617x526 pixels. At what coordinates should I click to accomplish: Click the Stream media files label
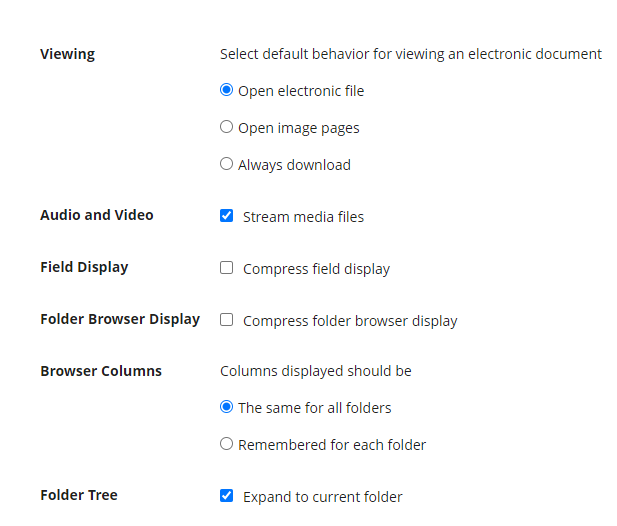pyautogui.click(x=303, y=217)
